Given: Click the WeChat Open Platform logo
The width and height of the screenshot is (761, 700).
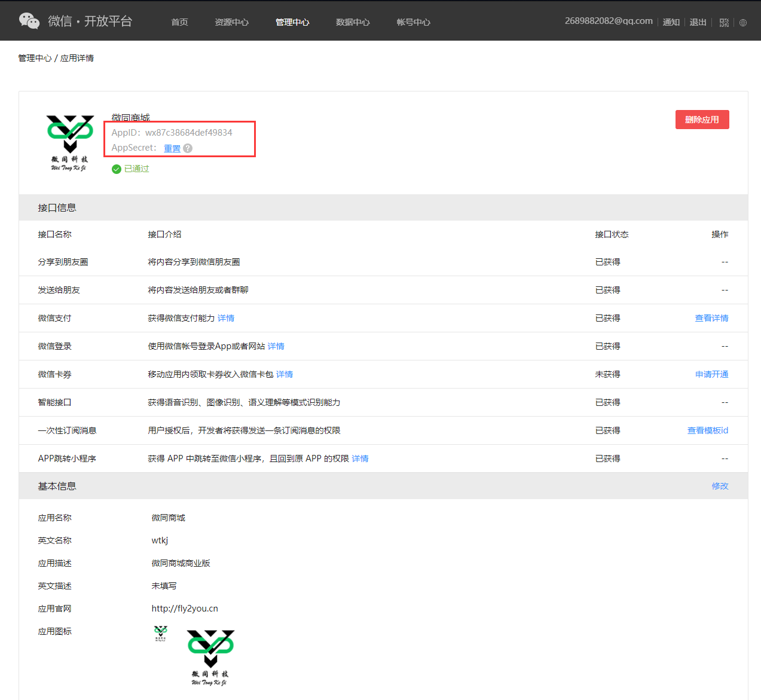Looking at the screenshot, I should [75, 21].
